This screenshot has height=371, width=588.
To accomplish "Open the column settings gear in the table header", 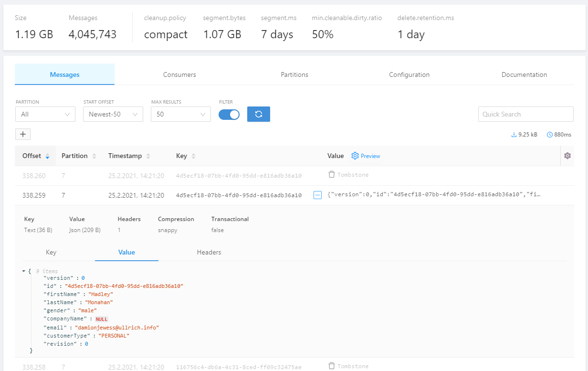I will click(x=567, y=156).
